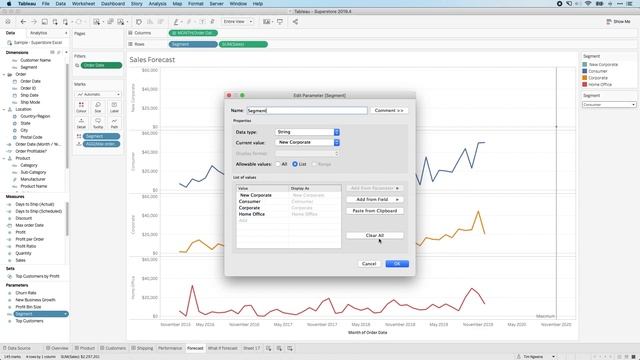Click New Dashboard icon in bottom tab bar
The image size is (640, 360).
tap(279, 348)
